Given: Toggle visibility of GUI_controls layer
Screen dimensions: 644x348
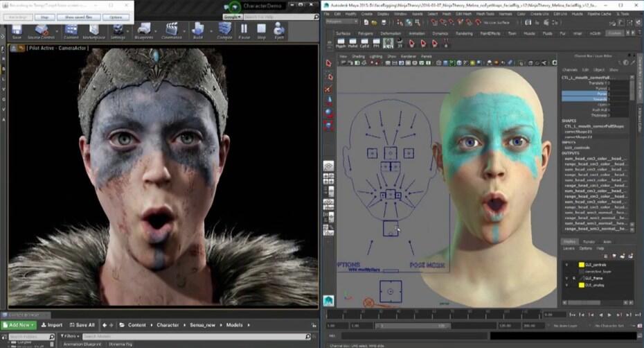Looking at the screenshot, I should tap(567, 265).
